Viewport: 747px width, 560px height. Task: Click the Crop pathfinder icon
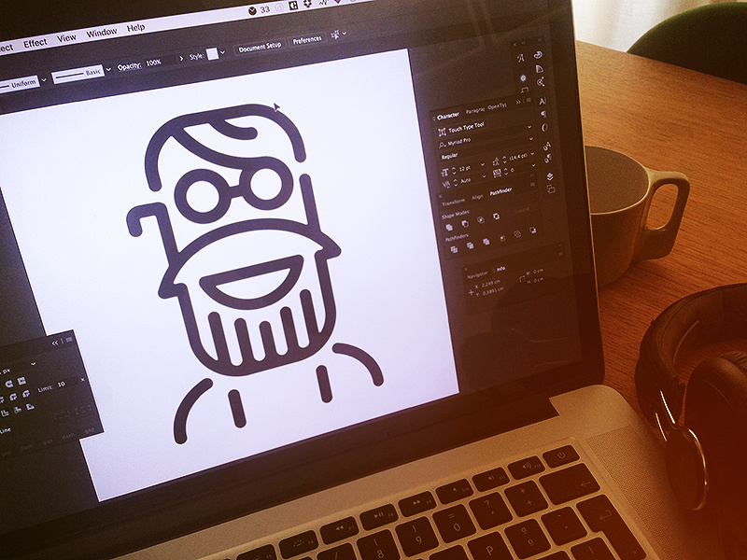coord(501,238)
